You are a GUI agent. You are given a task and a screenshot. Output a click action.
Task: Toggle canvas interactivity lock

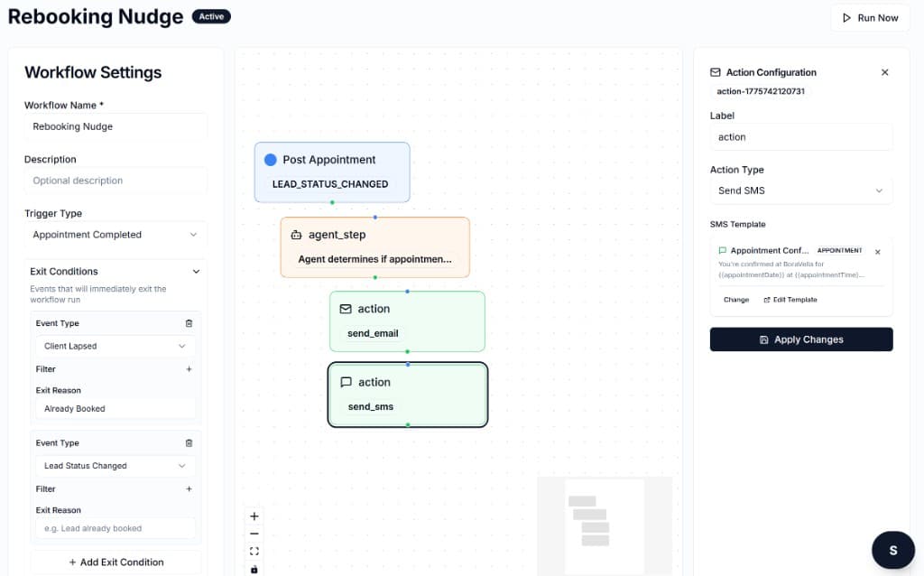click(254, 568)
